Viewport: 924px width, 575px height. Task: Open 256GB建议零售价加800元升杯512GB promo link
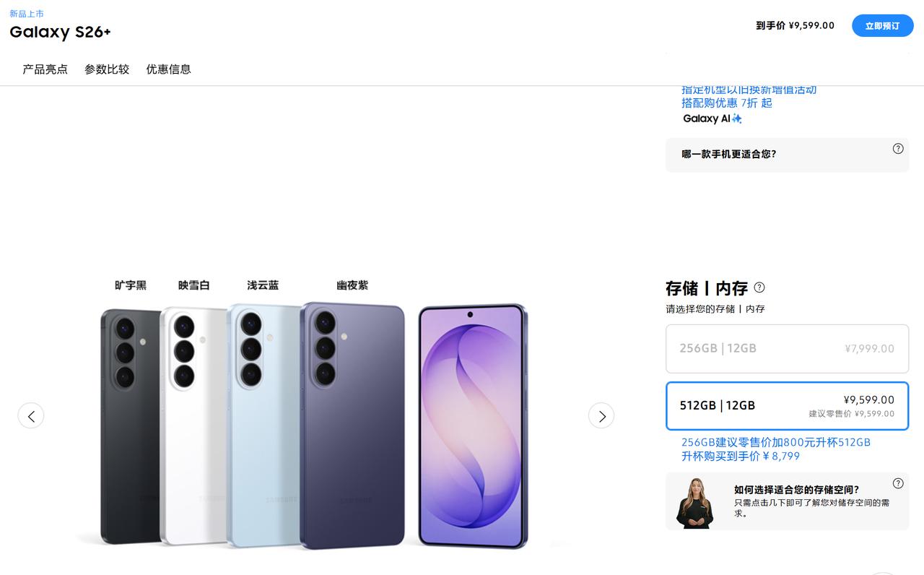[x=776, y=442]
